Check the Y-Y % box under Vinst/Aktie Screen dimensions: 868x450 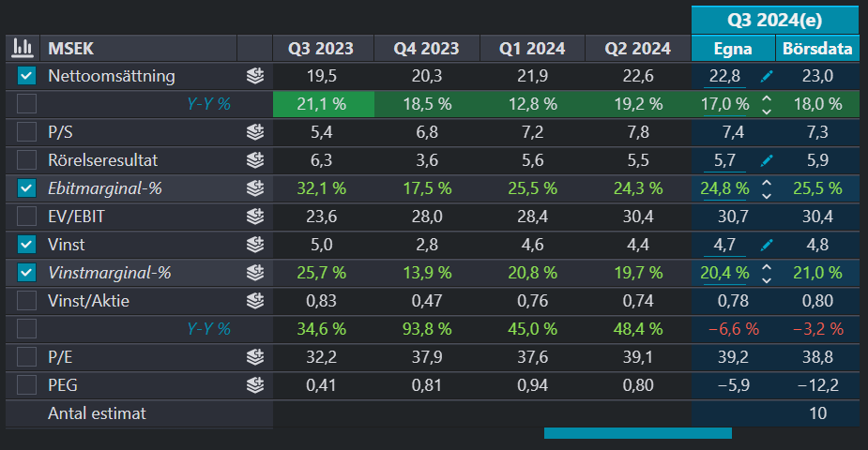(26, 329)
